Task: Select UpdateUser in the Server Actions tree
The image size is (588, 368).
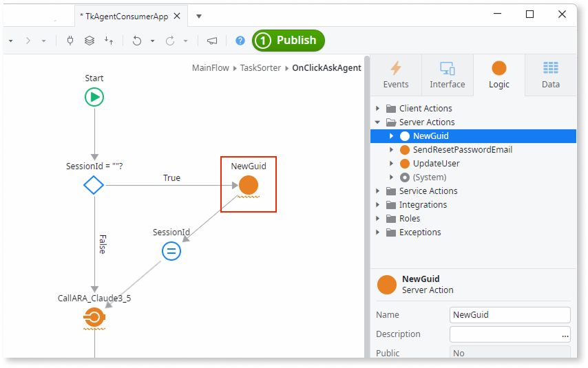Action: (436, 164)
